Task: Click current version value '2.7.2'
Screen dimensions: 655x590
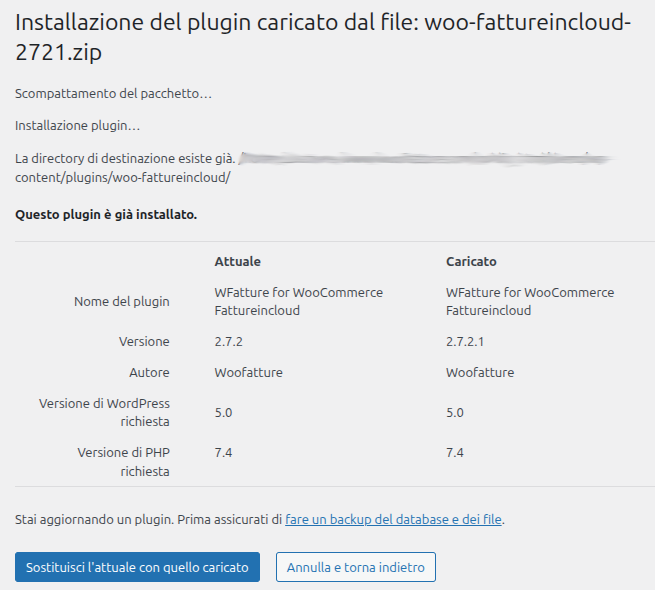Action: tap(228, 342)
